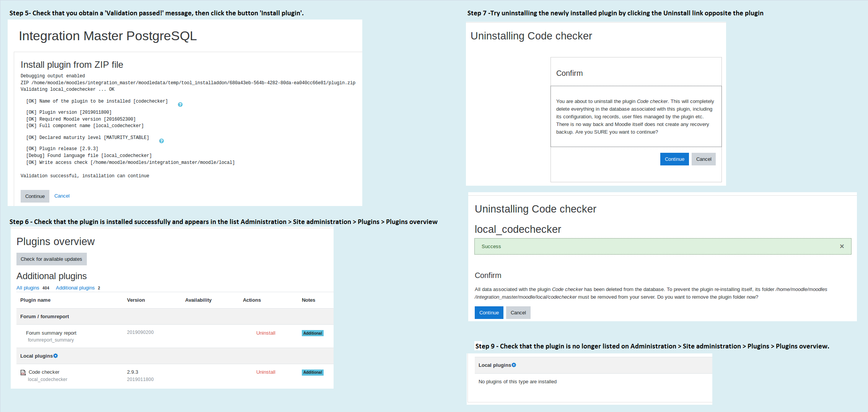The image size is (868, 412).
Task: Select the Code checker plugin name
Action: 44,372
